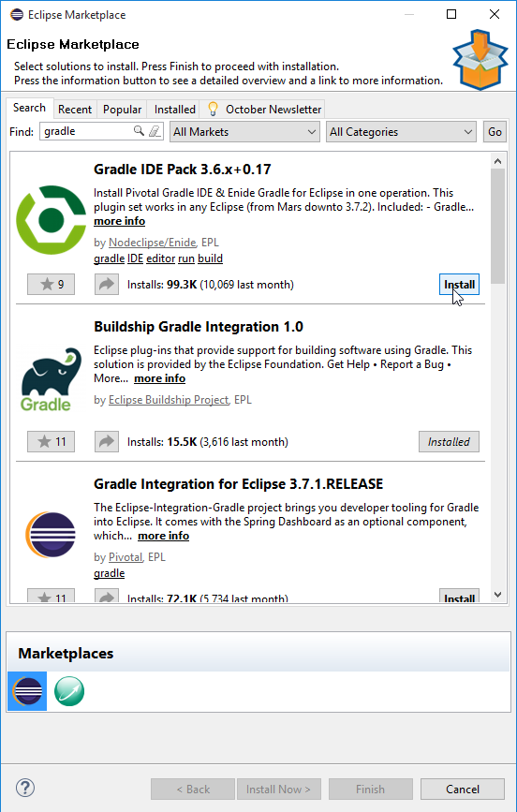The image size is (517, 812).
Task: Share the Buildship Gradle Integration entry
Action: click(107, 442)
